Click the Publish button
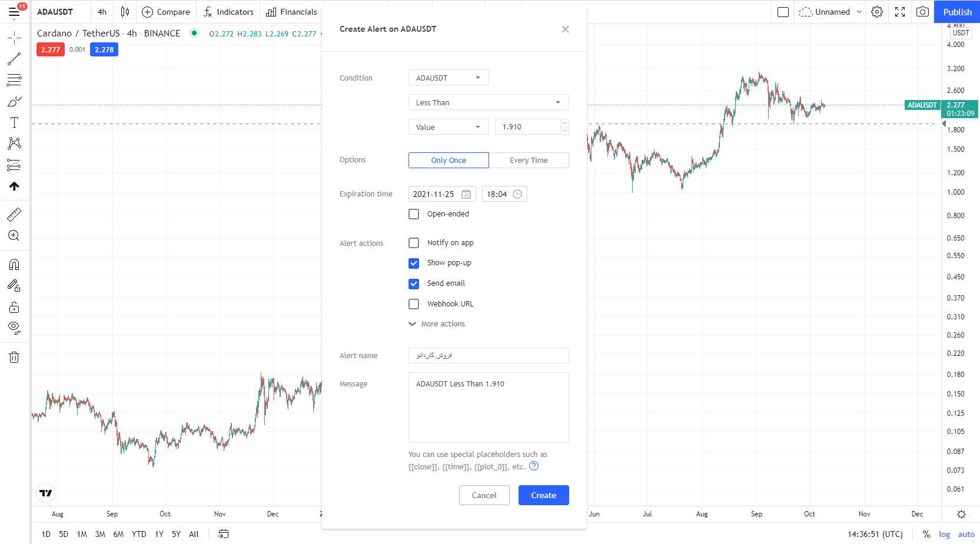980x544 pixels. pyautogui.click(x=957, y=12)
